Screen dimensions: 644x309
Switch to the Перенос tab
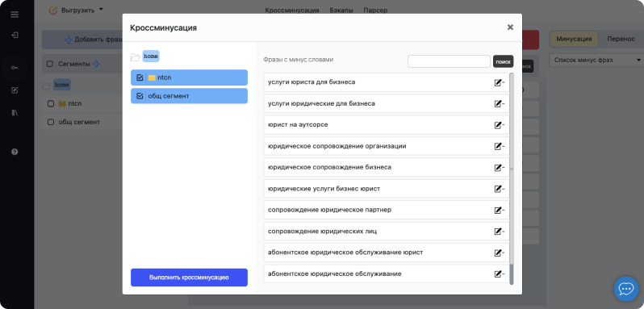point(621,39)
